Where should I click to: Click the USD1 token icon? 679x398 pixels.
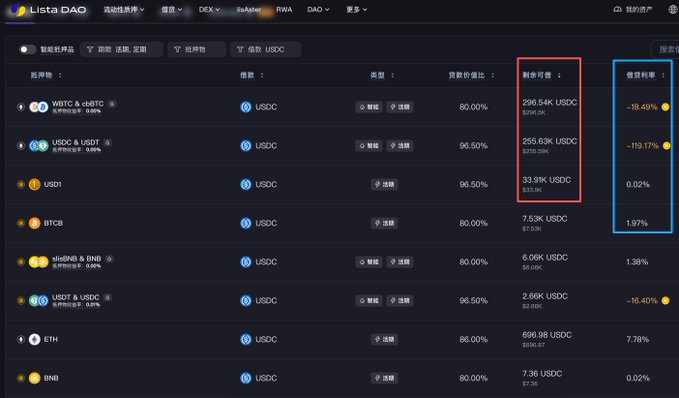pos(35,184)
